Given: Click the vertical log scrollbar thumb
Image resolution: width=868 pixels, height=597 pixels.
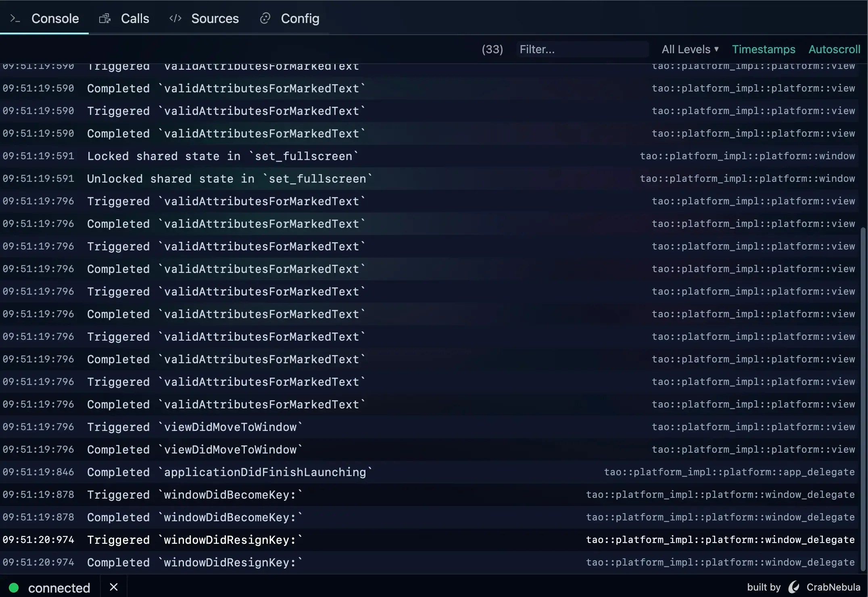Looking at the screenshot, I should [863, 399].
